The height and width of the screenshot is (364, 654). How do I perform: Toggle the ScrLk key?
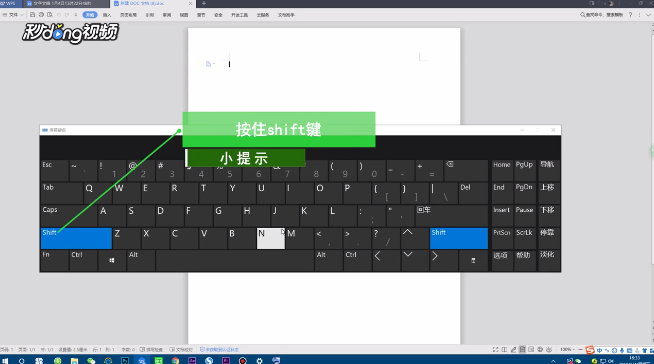[524, 238]
